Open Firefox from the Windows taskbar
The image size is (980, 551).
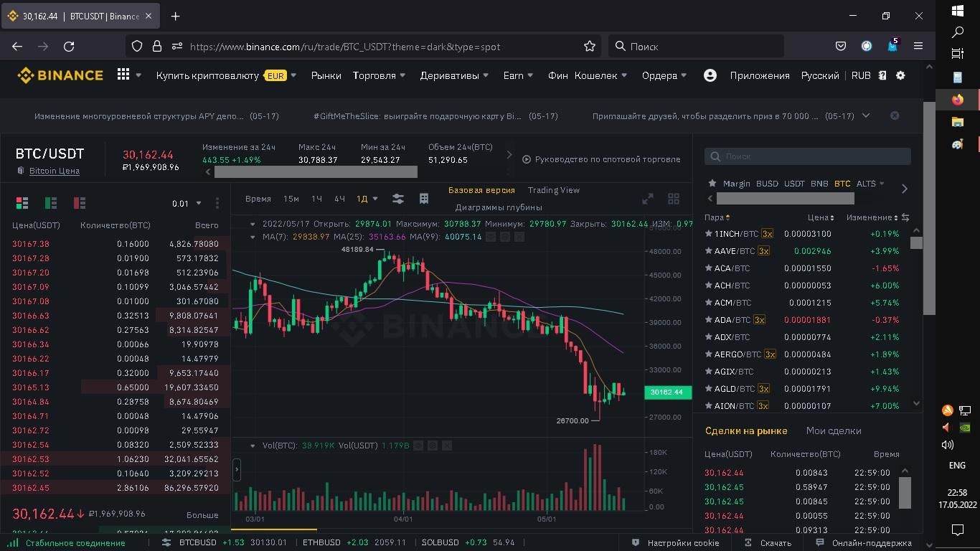pyautogui.click(x=958, y=100)
